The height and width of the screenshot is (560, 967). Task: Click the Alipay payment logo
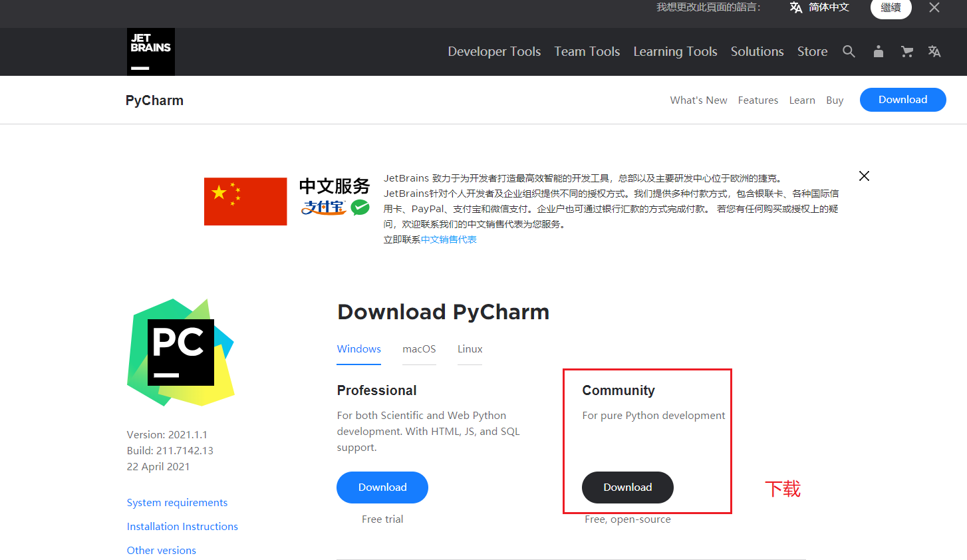[x=324, y=208]
